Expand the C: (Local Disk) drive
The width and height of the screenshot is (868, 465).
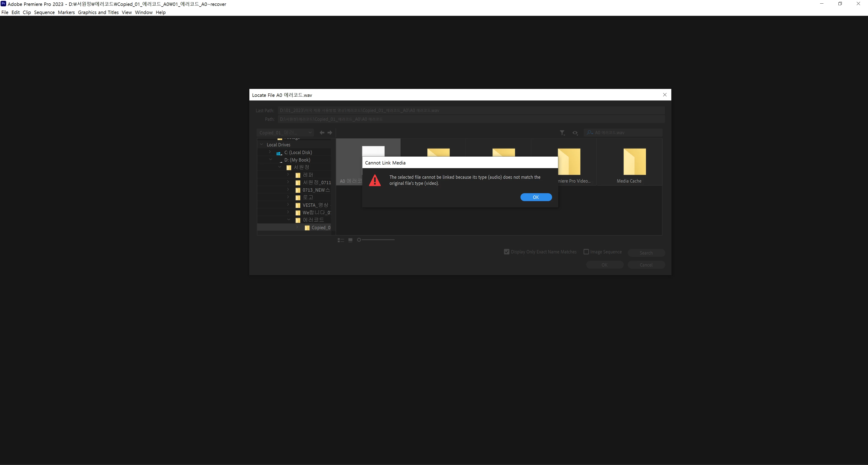point(270,152)
